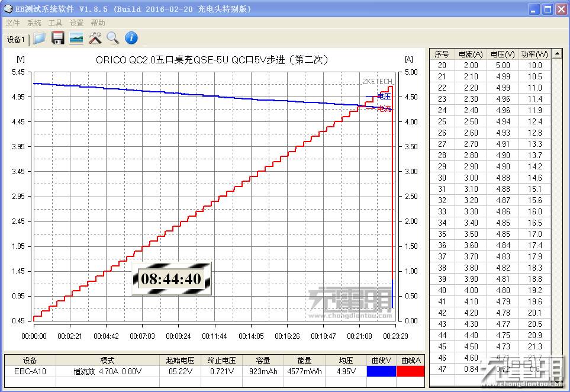Pick the red 曲线A color swatch

[x=410, y=371]
